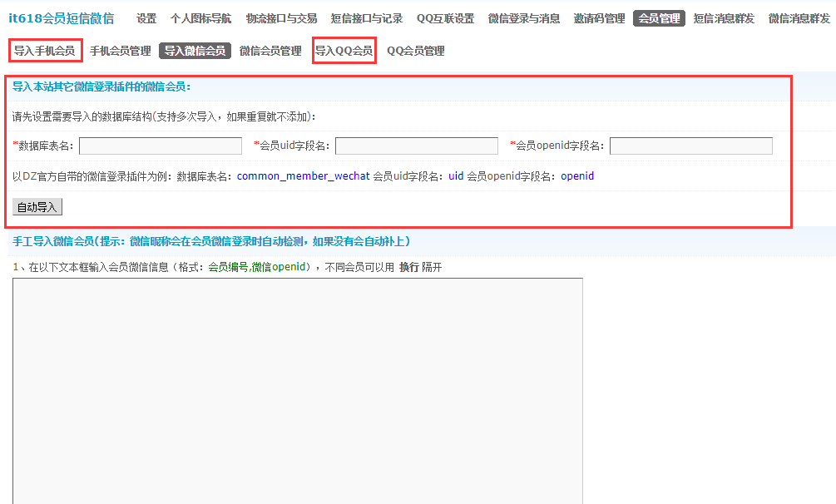Open 手机会员管理 sub-menu
Image resolution: width=836 pixels, height=504 pixels.
(x=121, y=51)
